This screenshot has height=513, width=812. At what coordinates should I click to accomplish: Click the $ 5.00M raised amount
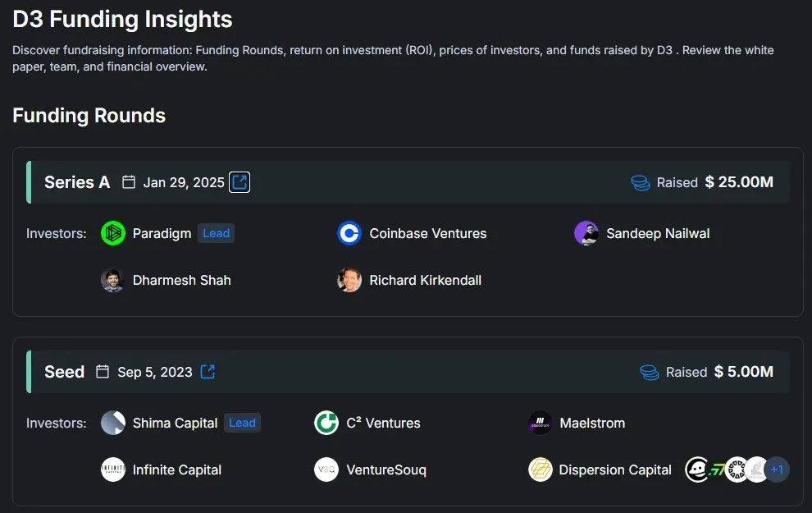coord(744,372)
